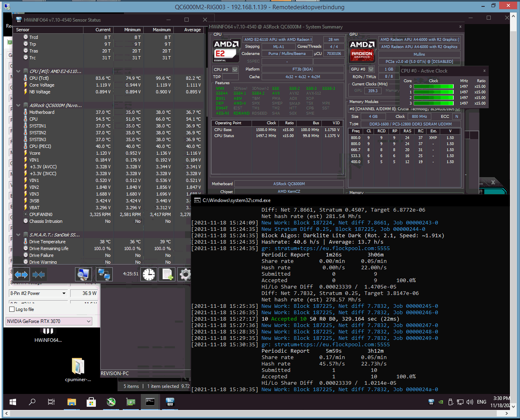Select the CPU (Tctl) sensor row
This screenshot has width=520, height=420.
click(x=108, y=78)
